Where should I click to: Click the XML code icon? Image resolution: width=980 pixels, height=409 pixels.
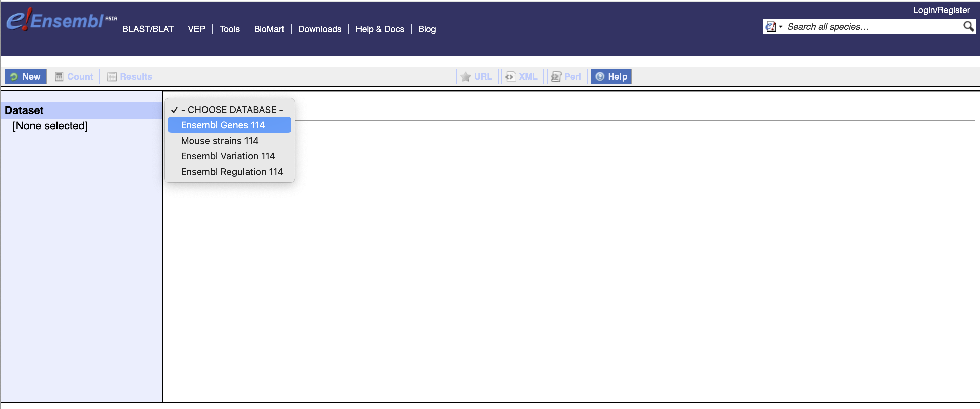[510, 76]
